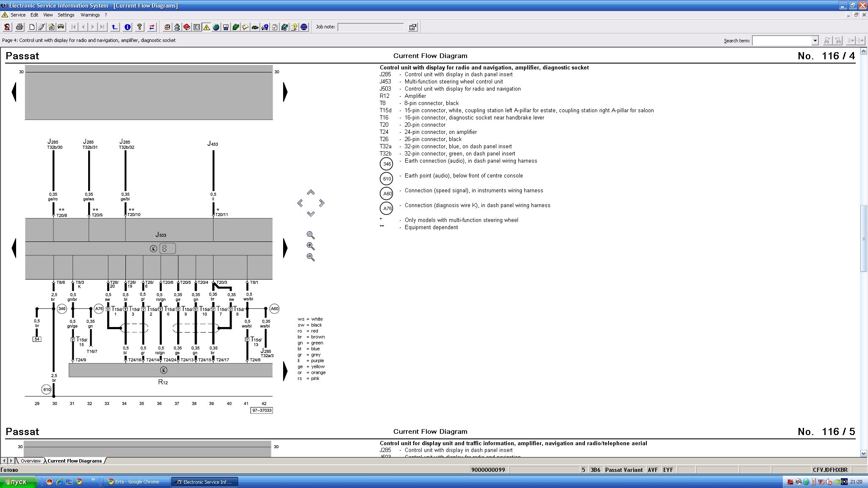868x488 pixels.
Task: Go to last page navigation arrow
Action: [x=103, y=27]
